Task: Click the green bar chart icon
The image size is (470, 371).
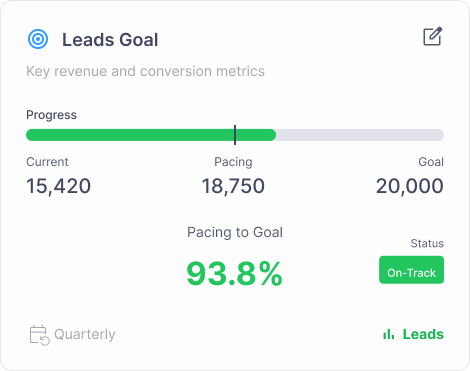Action: point(389,334)
